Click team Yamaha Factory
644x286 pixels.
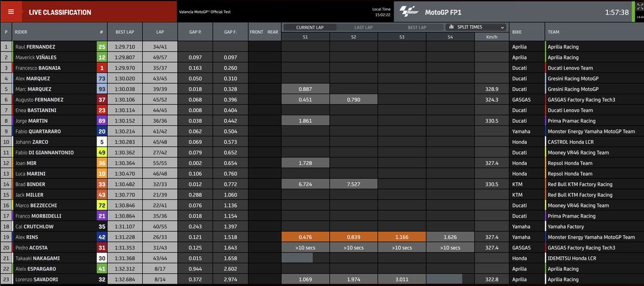(x=566, y=226)
